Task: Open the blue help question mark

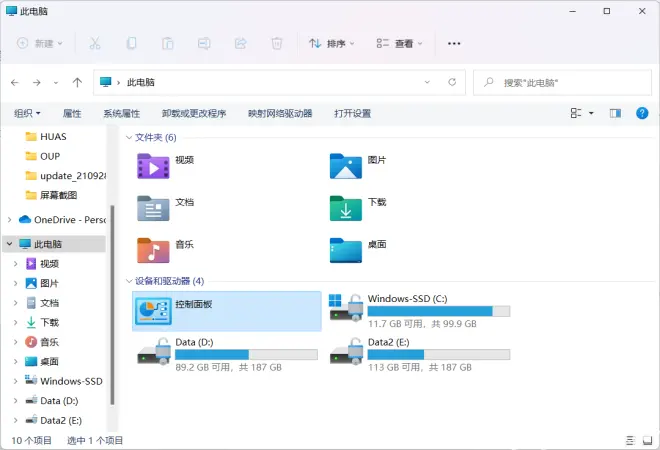Action: tap(642, 113)
